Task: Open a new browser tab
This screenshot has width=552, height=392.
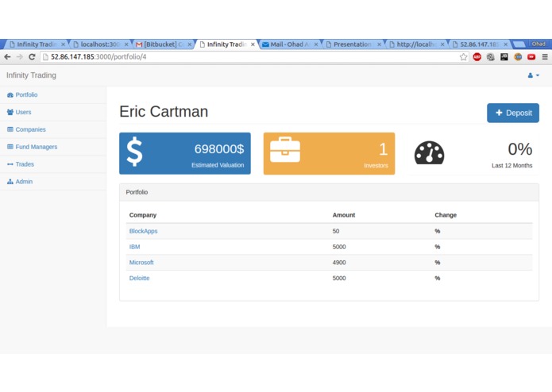Action: [x=519, y=44]
